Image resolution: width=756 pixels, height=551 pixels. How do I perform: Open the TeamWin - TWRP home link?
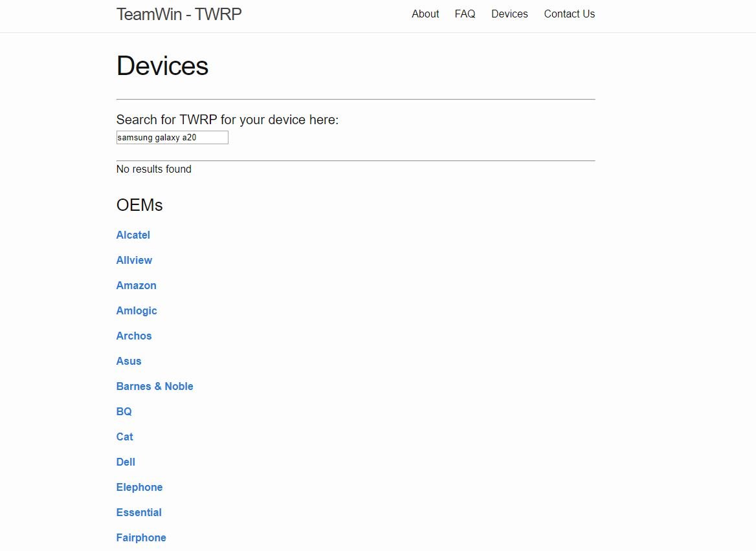179,14
